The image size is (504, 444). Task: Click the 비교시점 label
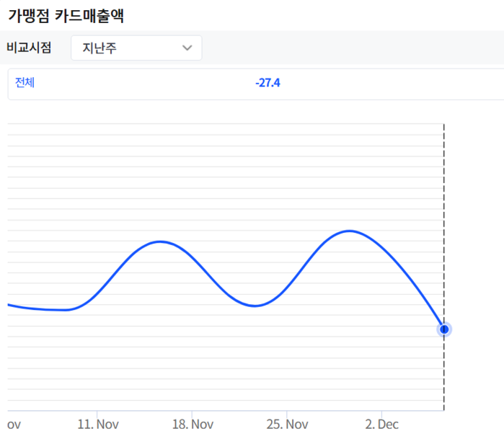click(x=29, y=48)
